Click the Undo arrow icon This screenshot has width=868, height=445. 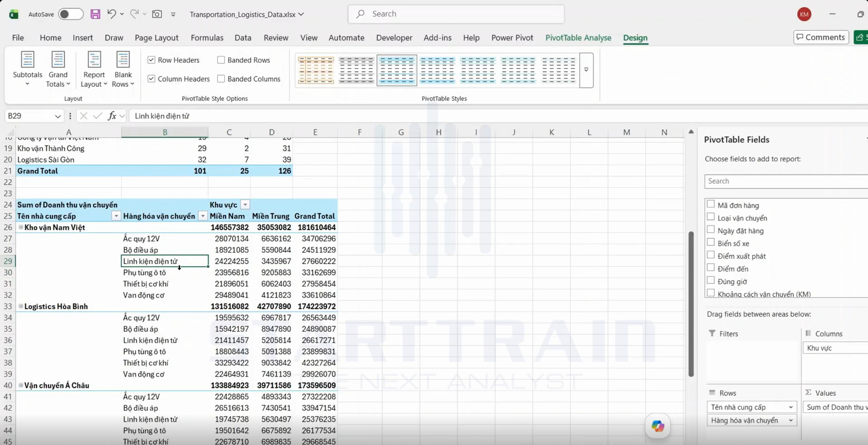click(111, 14)
